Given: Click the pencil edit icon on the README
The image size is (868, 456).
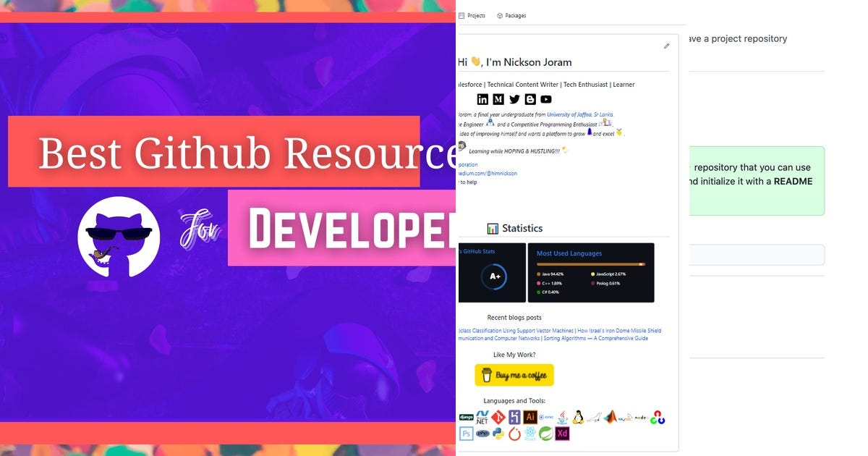Looking at the screenshot, I should [666, 46].
